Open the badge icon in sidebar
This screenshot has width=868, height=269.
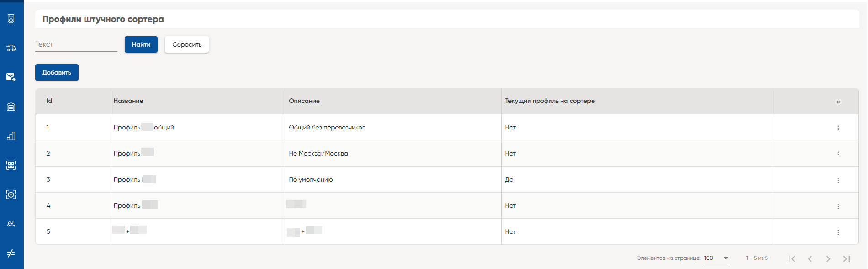[11, 19]
